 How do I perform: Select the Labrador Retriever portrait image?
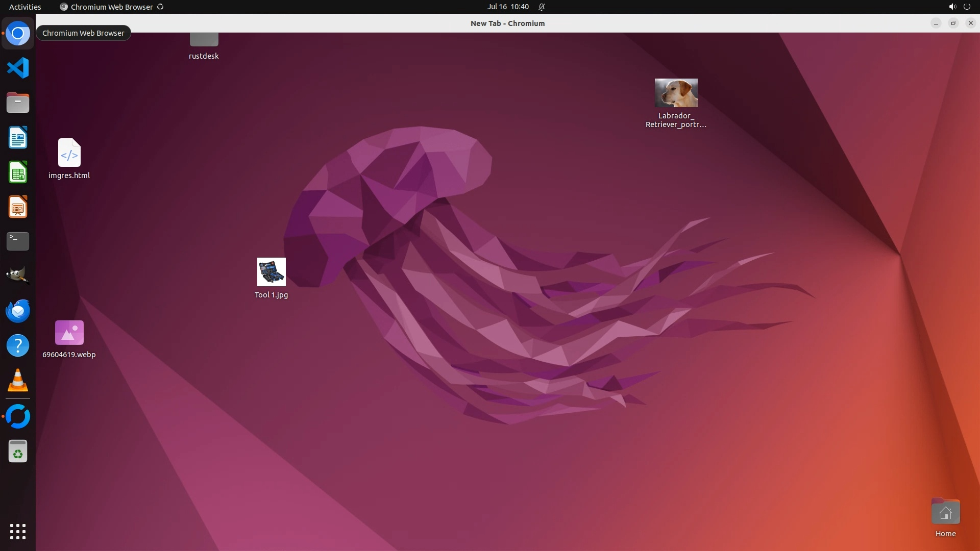[676, 93]
